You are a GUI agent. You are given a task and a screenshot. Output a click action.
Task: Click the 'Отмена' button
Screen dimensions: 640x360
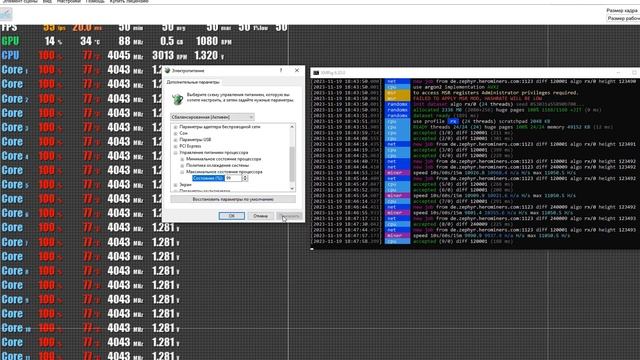coord(260,216)
